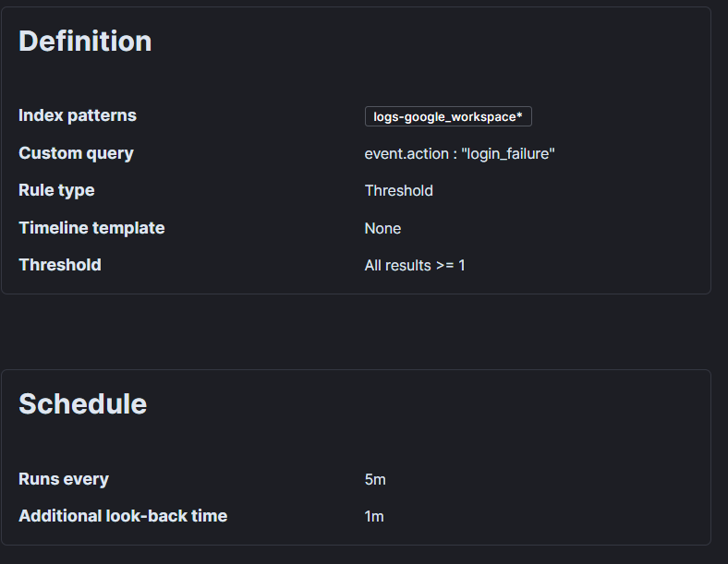Click the None timeline template value
This screenshot has width=728, height=564.
coord(382,228)
